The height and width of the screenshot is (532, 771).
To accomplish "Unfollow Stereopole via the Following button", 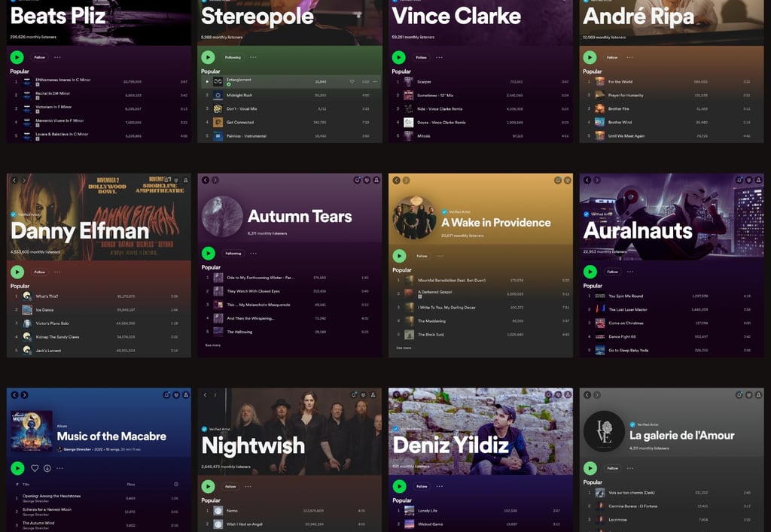I will coord(233,57).
